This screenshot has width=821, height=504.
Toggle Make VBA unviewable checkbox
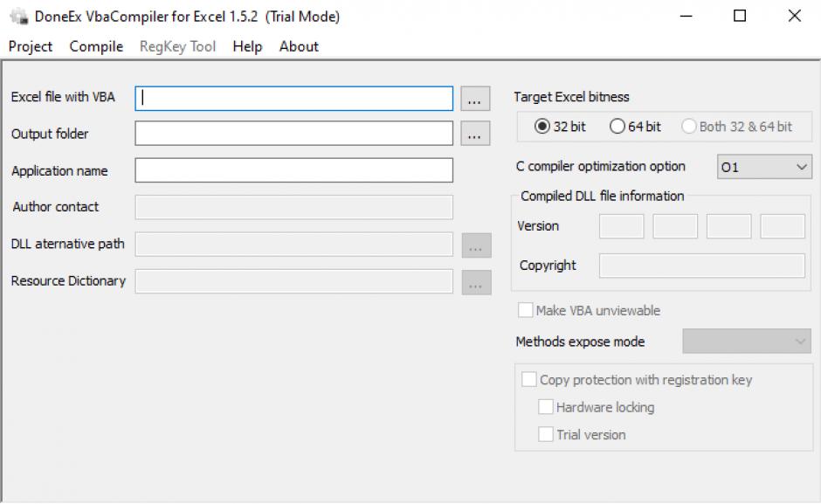[x=525, y=310]
